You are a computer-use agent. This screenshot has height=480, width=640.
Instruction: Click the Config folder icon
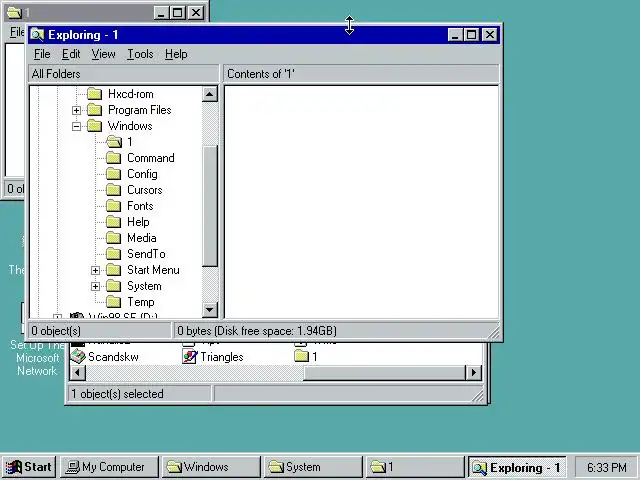pos(114,174)
